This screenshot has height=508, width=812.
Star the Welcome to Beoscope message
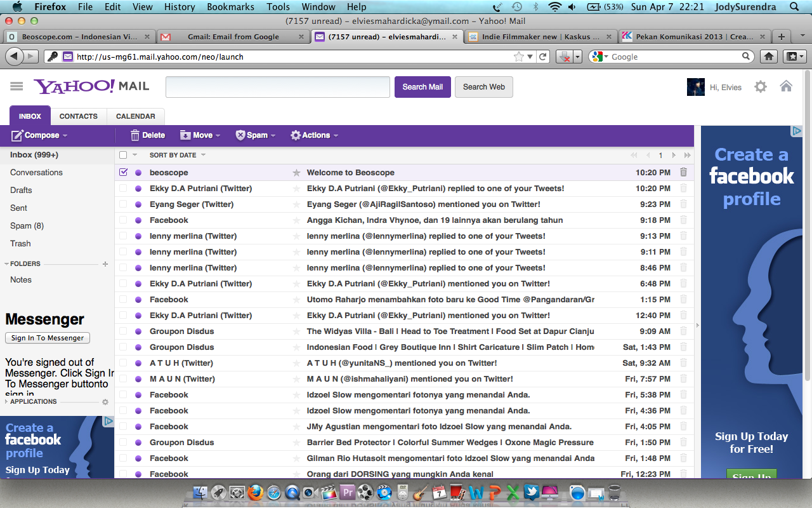(x=296, y=173)
